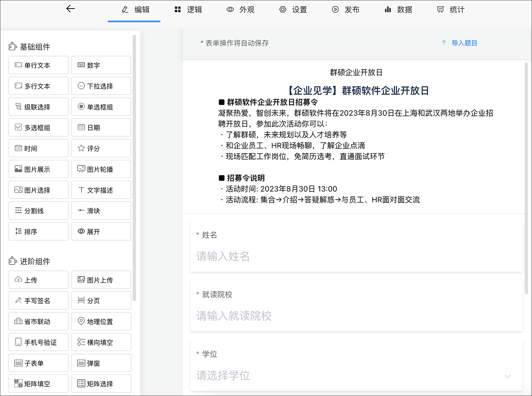Click the back arrow to exit editor
The height and width of the screenshot is (396, 532).
[70, 9]
